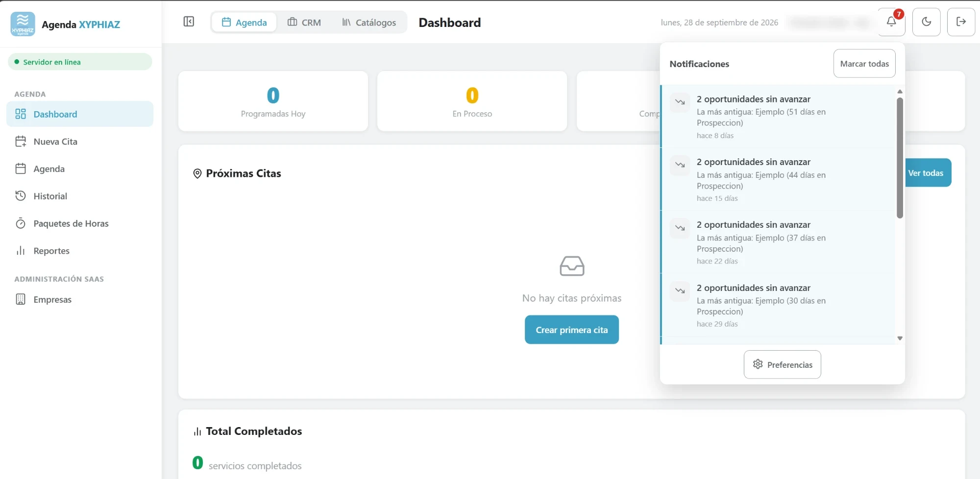Image resolution: width=980 pixels, height=479 pixels.
Task: Click trend icon of the 'hace 8 días' notification
Action: coord(680,102)
